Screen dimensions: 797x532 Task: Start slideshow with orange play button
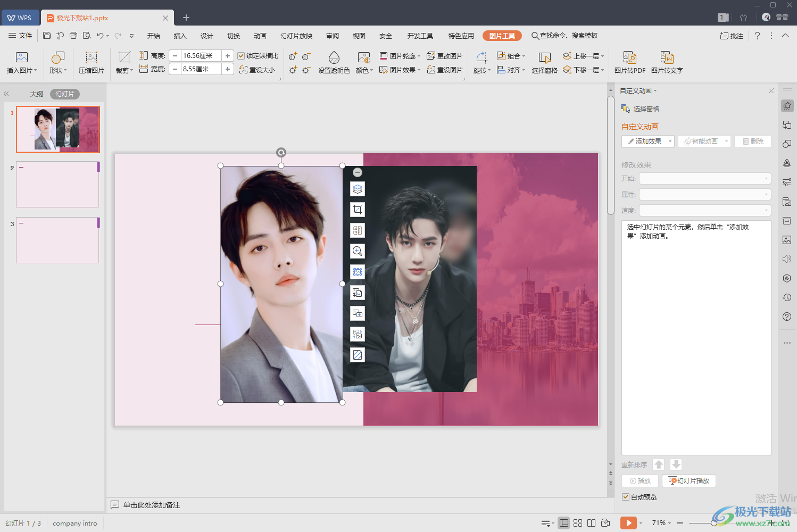point(628,523)
